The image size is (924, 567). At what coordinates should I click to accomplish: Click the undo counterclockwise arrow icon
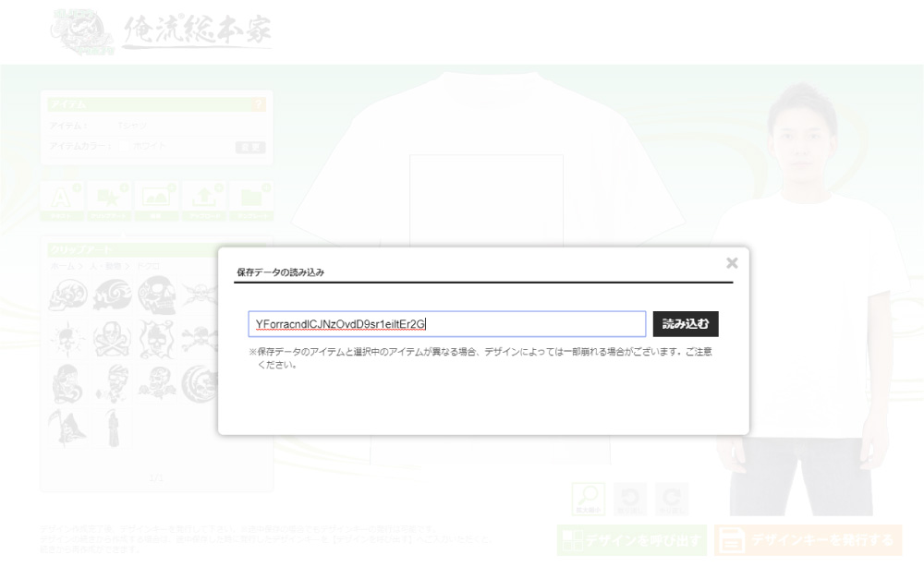(630, 500)
